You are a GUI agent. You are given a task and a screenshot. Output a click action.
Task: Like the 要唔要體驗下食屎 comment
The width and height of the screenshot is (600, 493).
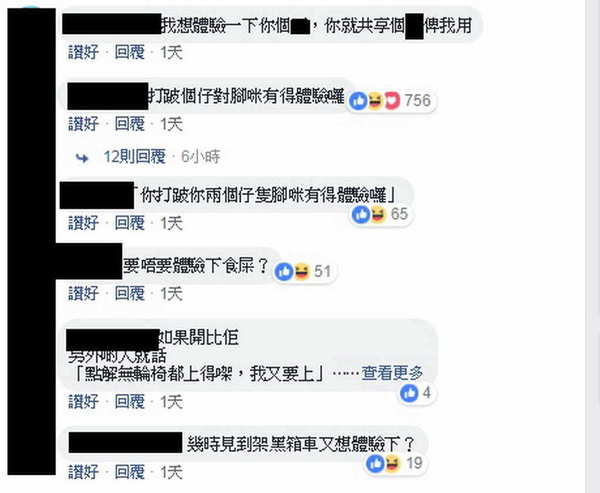[x=83, y=294]
